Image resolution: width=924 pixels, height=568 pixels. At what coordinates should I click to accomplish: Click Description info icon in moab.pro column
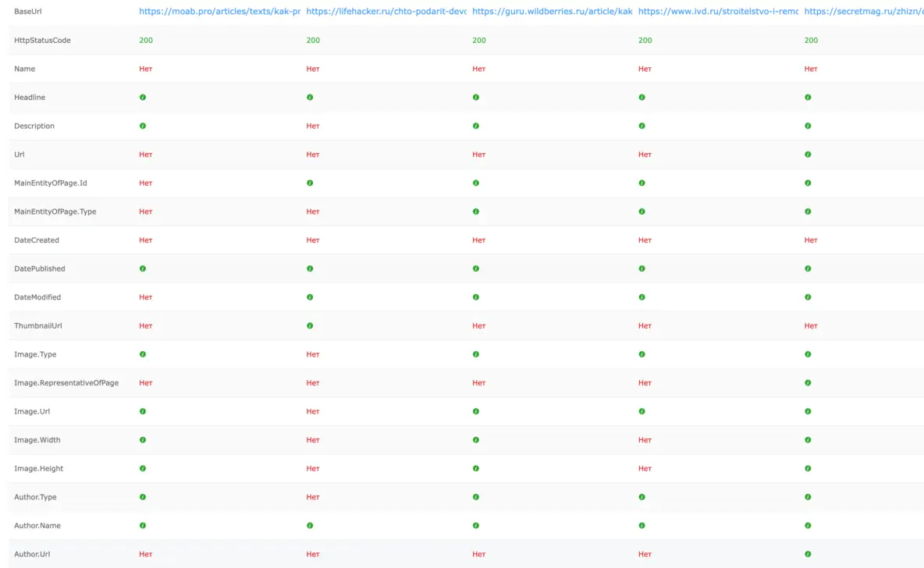pos(143,126)
